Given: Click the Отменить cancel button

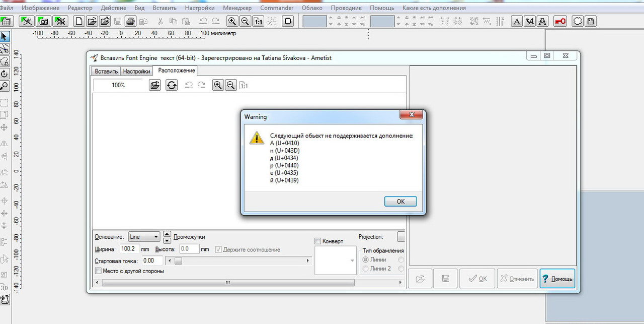Looking at the screenshot, I should 517,279.
